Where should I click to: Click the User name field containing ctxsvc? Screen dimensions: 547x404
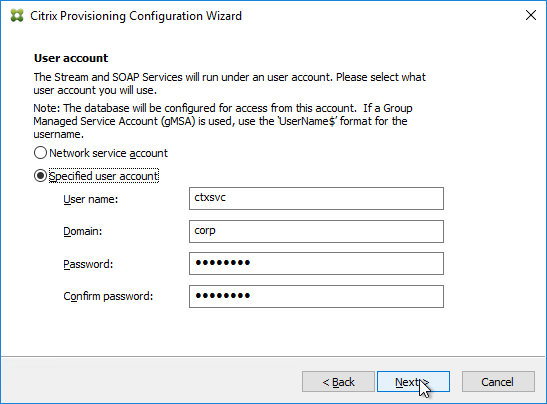click(x=316, y=199)
